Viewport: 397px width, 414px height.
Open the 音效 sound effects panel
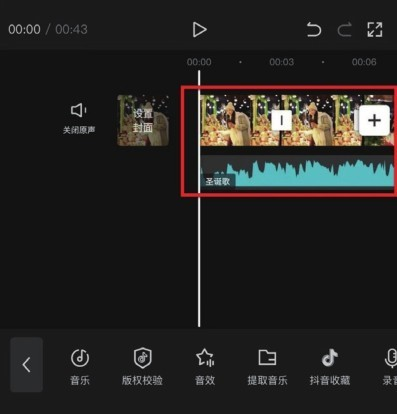(x=205, y=366)
